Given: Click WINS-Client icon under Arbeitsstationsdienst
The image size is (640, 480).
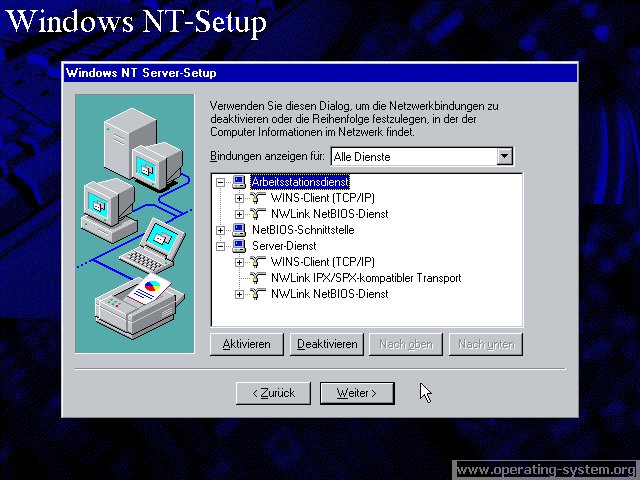Looking at the screenshot, I should (x=258, y=198).
